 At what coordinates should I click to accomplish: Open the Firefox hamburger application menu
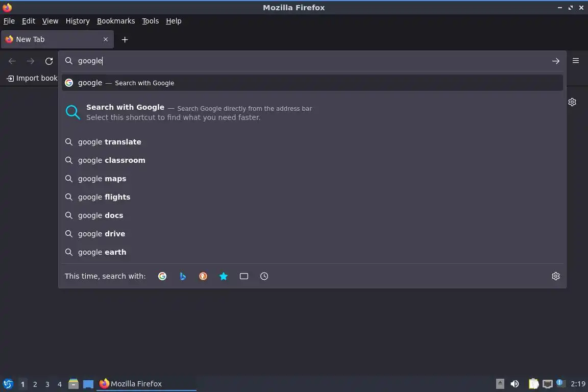click(x=576, y=61)
